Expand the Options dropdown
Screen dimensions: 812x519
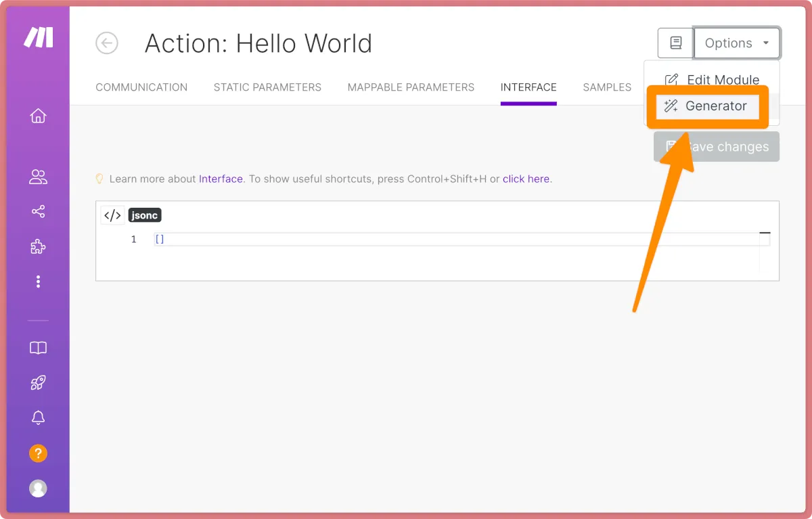coord(737,43)
